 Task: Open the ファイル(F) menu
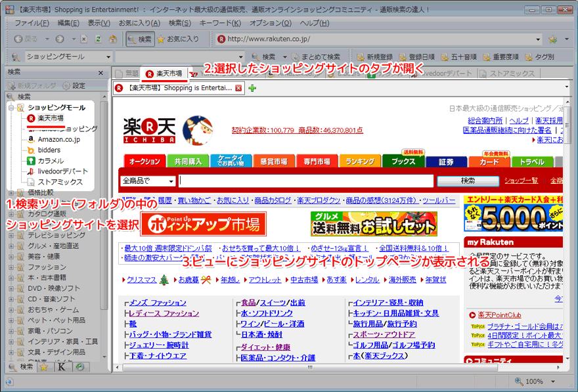[32, 23]
